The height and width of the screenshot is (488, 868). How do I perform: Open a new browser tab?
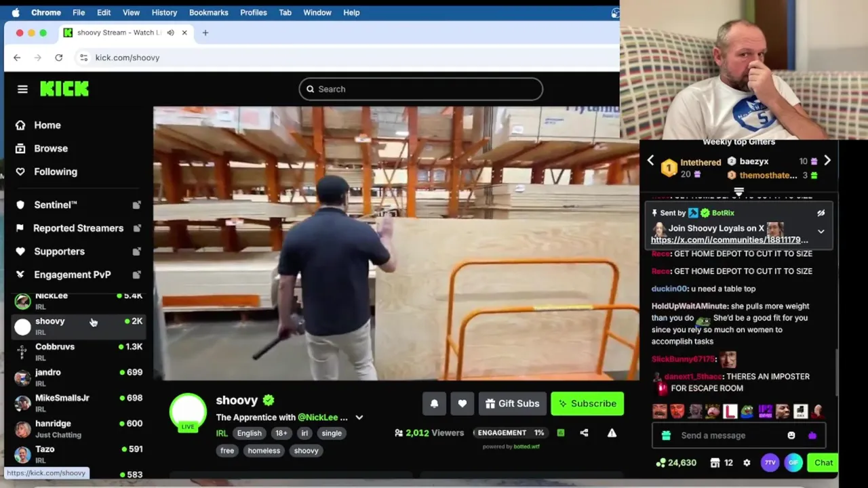click(x=205, y=33)
